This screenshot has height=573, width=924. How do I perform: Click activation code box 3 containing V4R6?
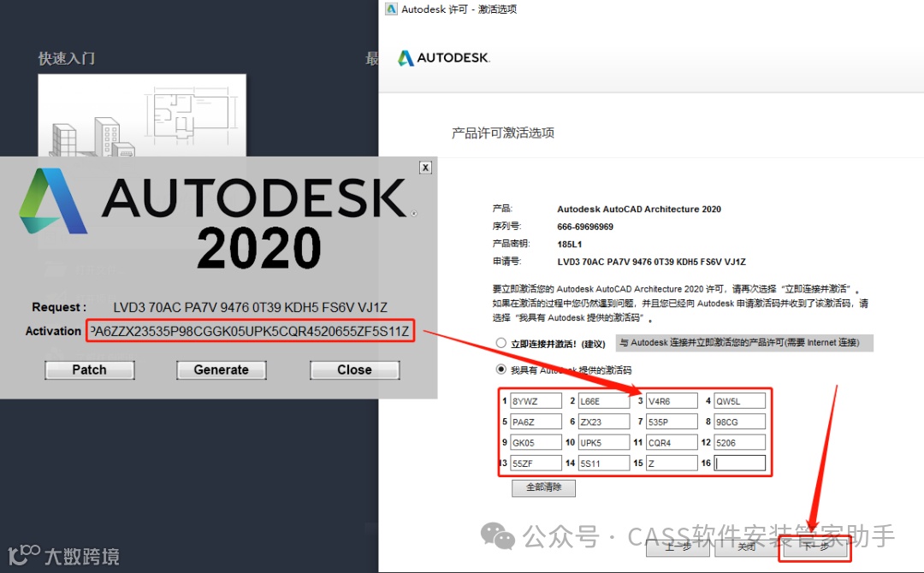pos(672,401)
